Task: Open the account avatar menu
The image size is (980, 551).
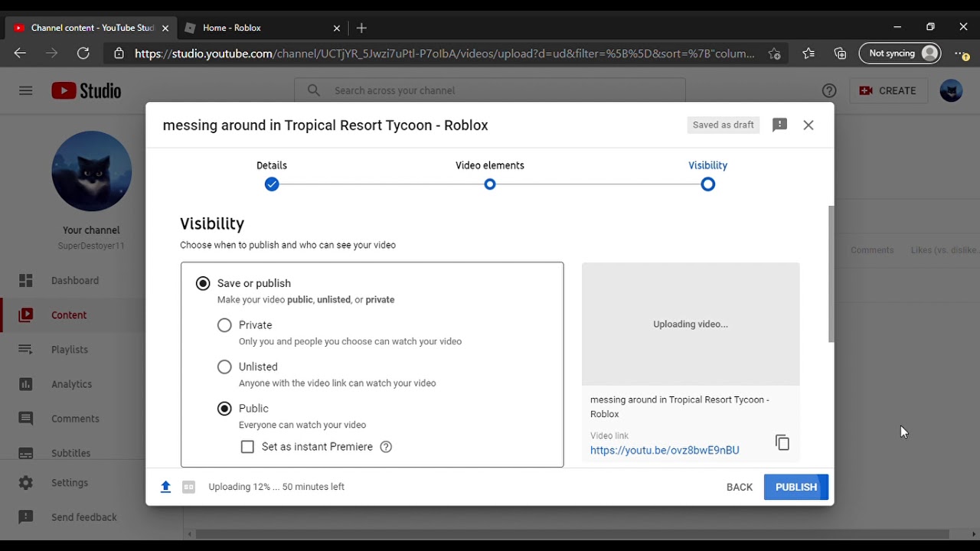Action: click(951, 90)
